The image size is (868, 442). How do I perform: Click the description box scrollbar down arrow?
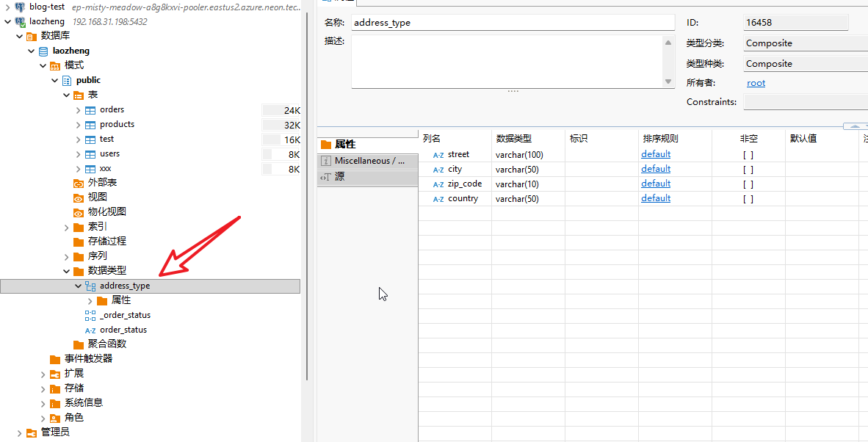pos(668,81)
